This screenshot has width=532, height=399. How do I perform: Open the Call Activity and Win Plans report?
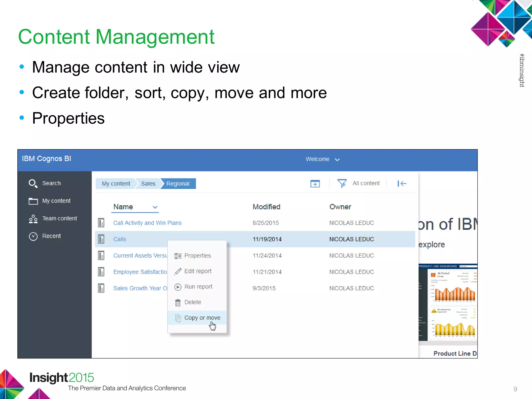147,223
